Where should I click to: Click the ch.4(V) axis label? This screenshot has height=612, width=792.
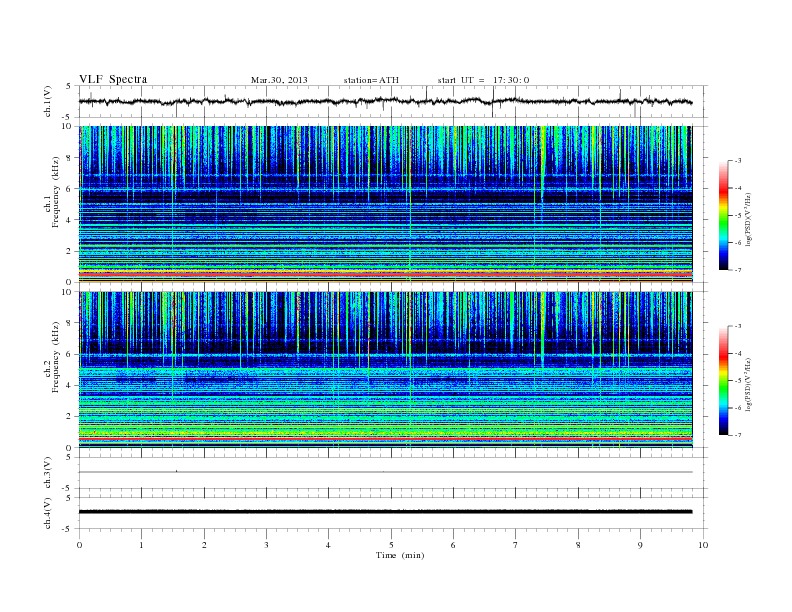[47, 513]
